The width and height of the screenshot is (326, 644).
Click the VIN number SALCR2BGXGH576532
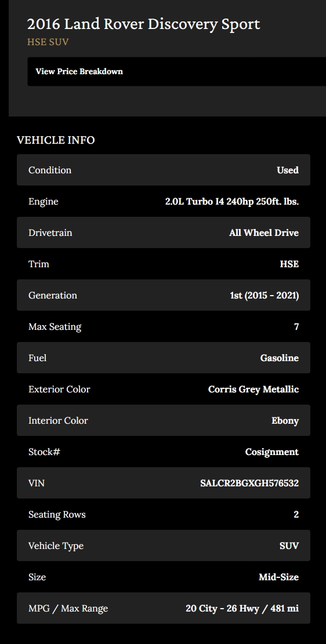coord(249,483)
